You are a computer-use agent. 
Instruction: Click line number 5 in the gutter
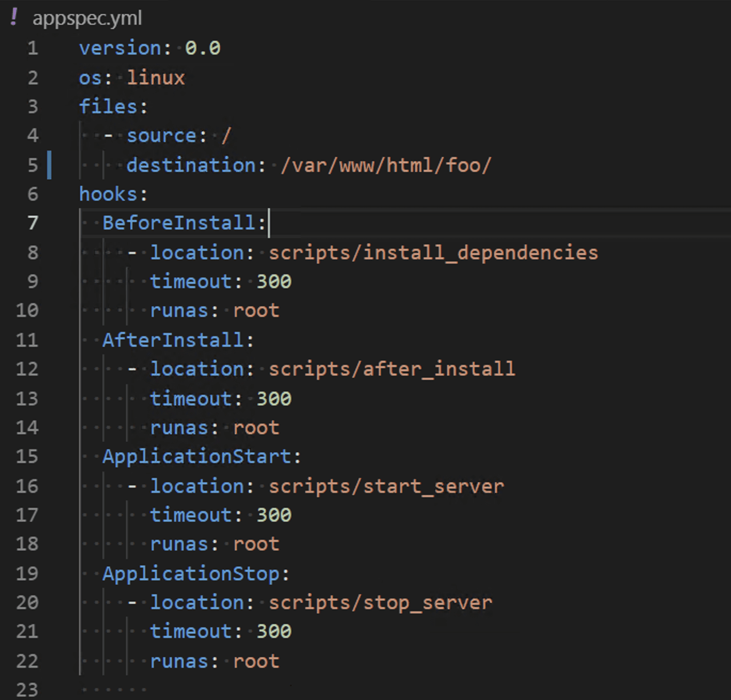32,165
